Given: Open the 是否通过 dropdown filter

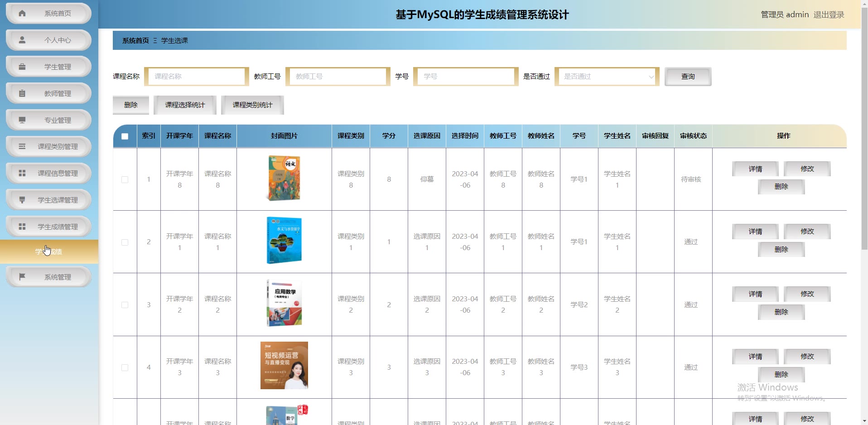Looking at the screenshot, I should point(607,77).
